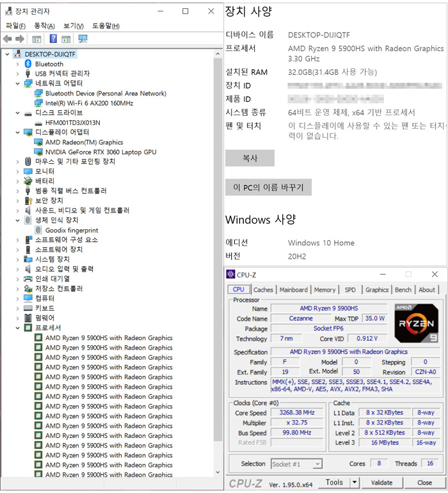The image size is (448, 493).
Task: Click the Forward arrow in Device Manager toolbar
Action: coord(20,39)
